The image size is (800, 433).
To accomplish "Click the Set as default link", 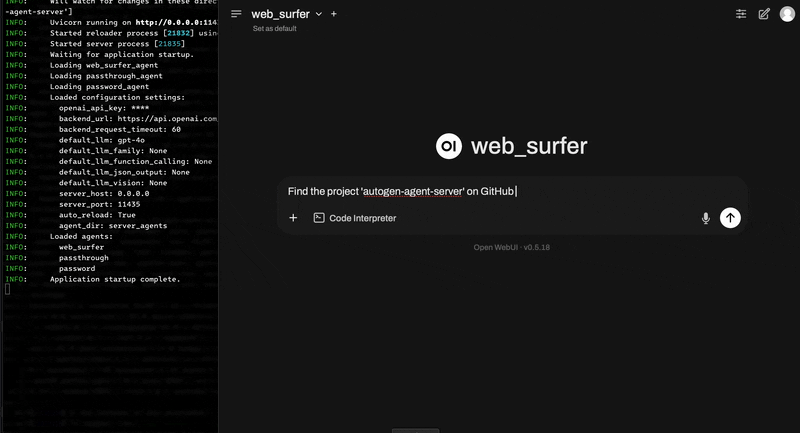I will [274, 29].
